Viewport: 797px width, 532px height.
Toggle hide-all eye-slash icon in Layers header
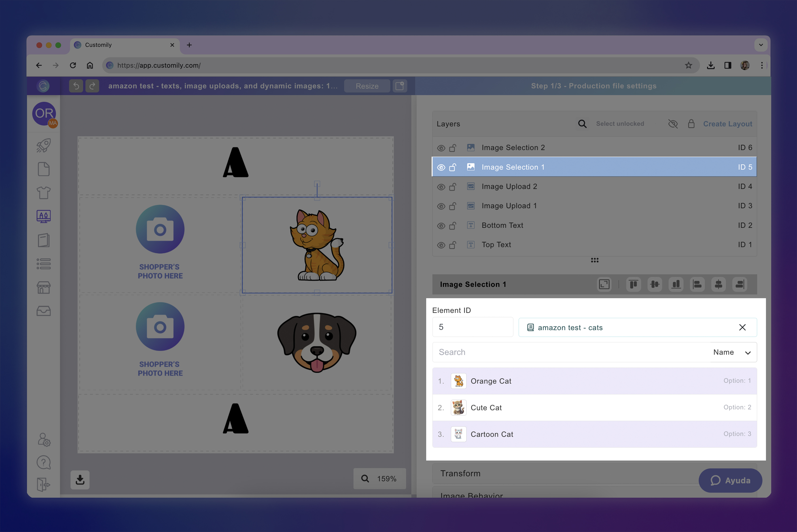click(x=673, y=124)
